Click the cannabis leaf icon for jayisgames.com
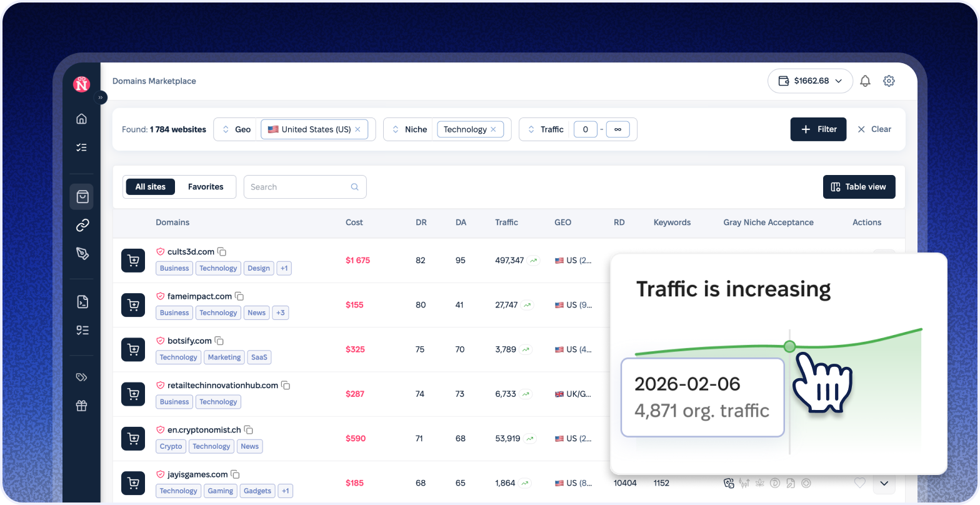The width and height of the screenshot is (980, 505). click(760, 482)
